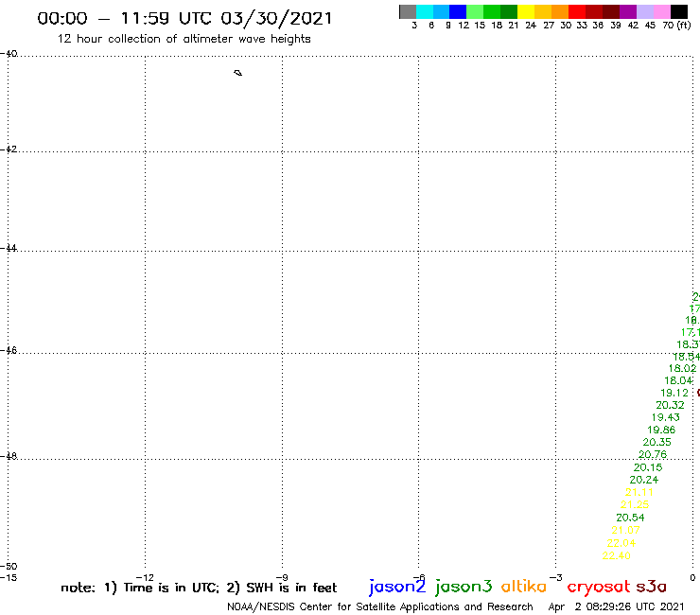This screenshot has width=700, height=615.
Task: Click the jason2 legend label
Action: pos(397,587)
